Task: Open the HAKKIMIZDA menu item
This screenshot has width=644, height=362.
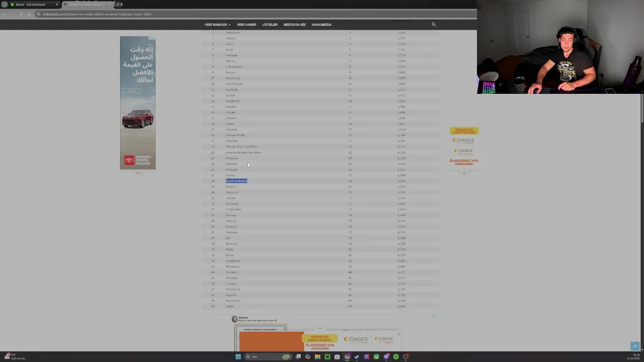Action: 321,25
